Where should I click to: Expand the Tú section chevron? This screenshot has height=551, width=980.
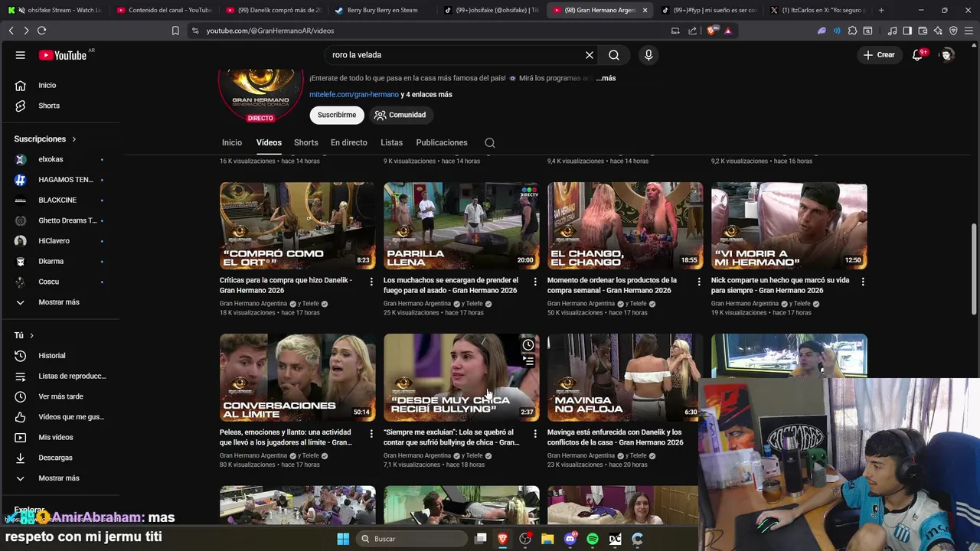(31, 335)
